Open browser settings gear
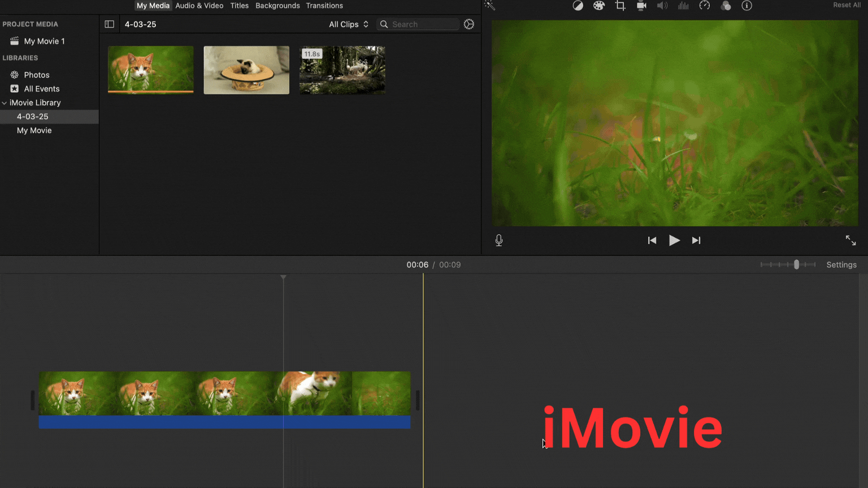Image resolution: width=868 pixels, height=488 pixels. (469, 24)
